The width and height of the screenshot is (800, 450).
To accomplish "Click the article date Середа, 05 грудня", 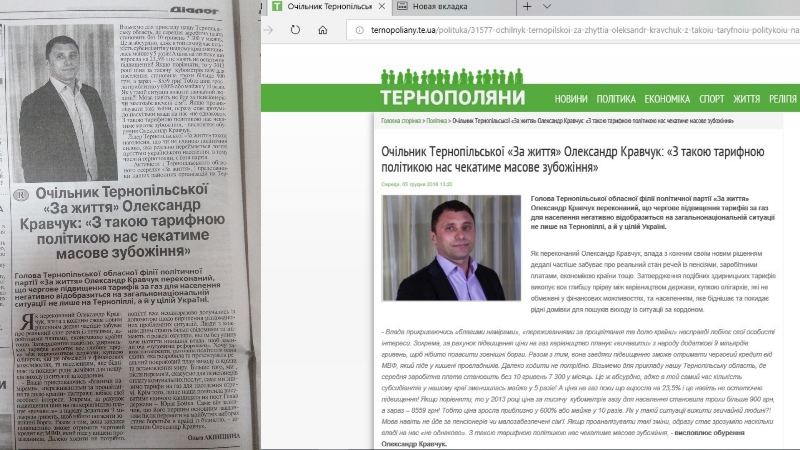I will [x=417, y=184].
